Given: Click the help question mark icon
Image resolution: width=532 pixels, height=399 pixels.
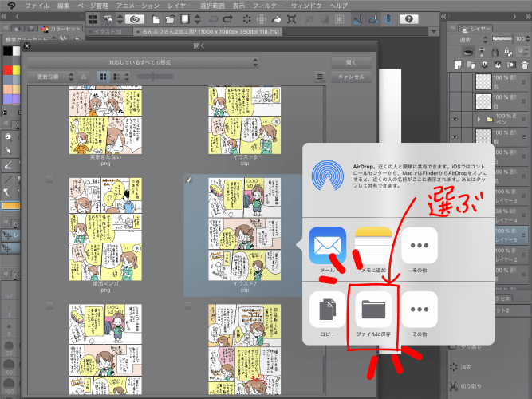Looking at the screenshot, I should pyautogui.click(x=409, y=19).
